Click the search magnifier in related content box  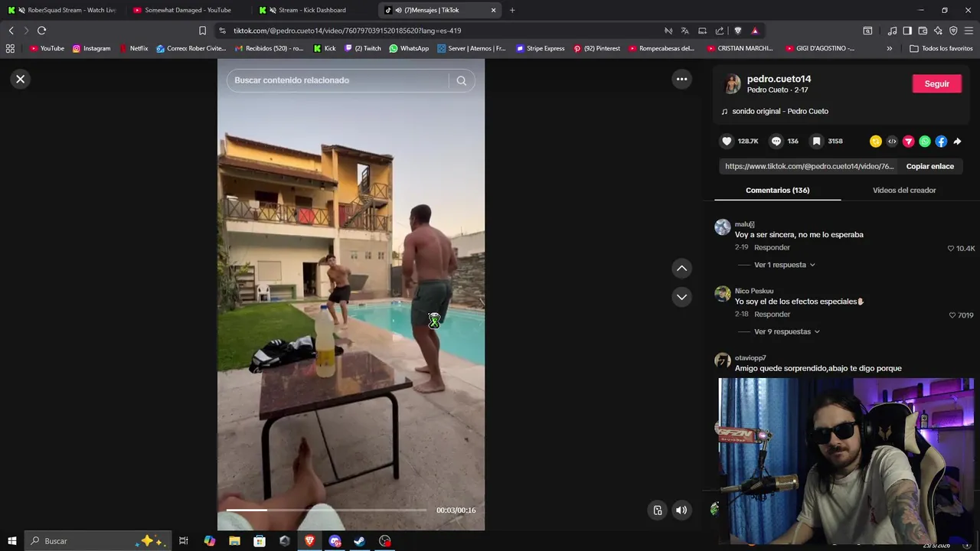click(462, 80)
